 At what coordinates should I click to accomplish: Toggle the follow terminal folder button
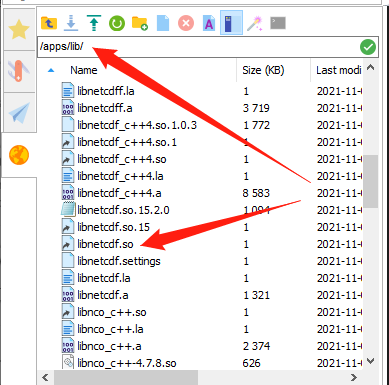click(x=231, y=23)
